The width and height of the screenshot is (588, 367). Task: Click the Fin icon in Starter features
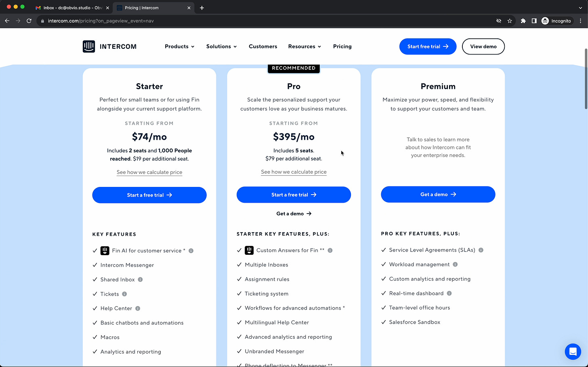[x=105, y=251]
